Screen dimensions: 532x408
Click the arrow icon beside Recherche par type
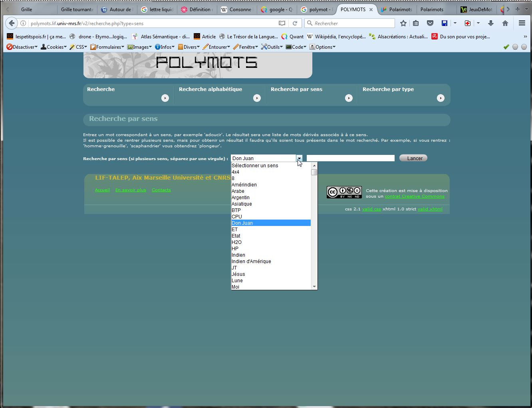pyautogui.click(x=441, y=98)
